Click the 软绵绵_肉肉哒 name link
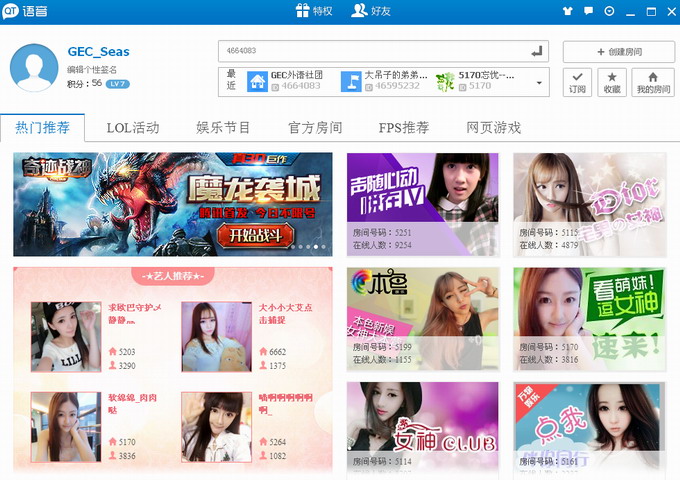680x480 pixels. [x=132, y=404]
